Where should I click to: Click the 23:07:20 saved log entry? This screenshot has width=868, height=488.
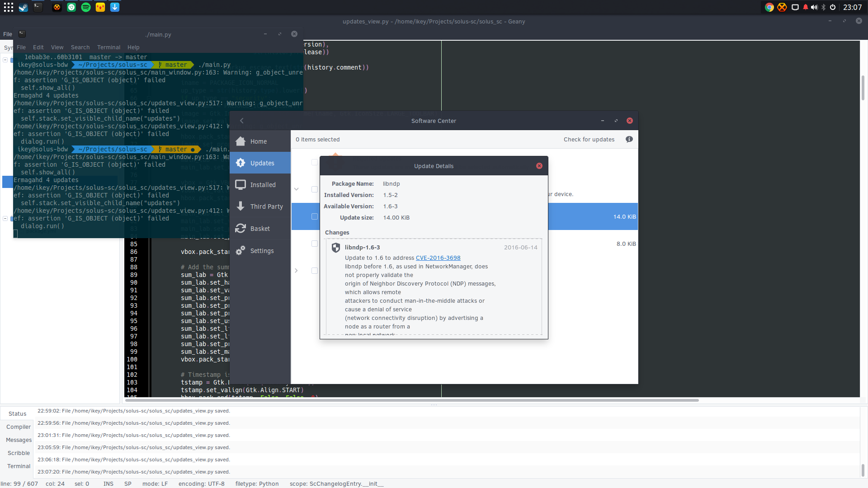tap(134, 472)
